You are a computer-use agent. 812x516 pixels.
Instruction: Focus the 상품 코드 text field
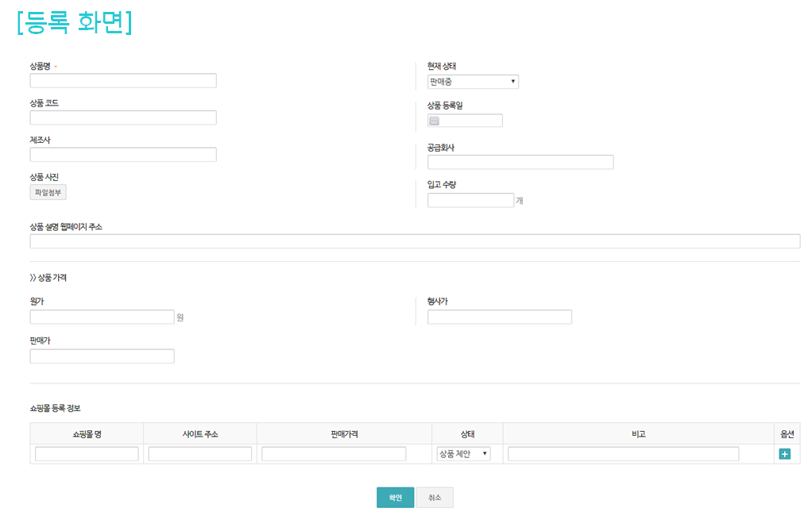(x=123, y=117)
